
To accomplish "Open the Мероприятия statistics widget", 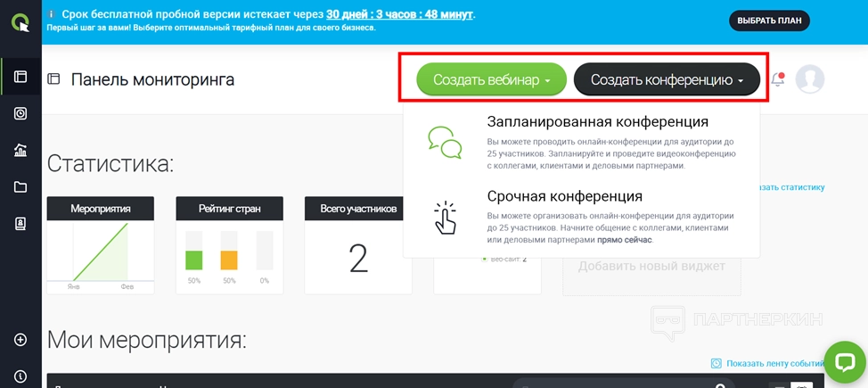I will 100,245.
